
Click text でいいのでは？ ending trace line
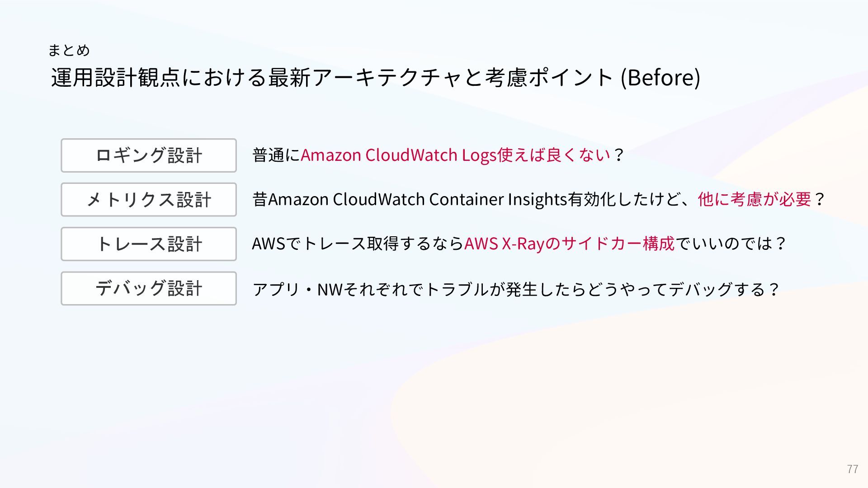[731, 244]
